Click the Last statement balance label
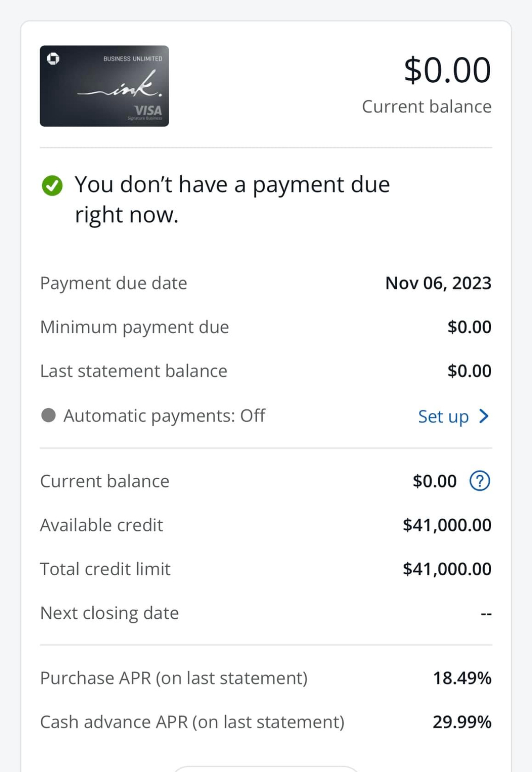This screenshot has height=772, width=532. (134, 371)
